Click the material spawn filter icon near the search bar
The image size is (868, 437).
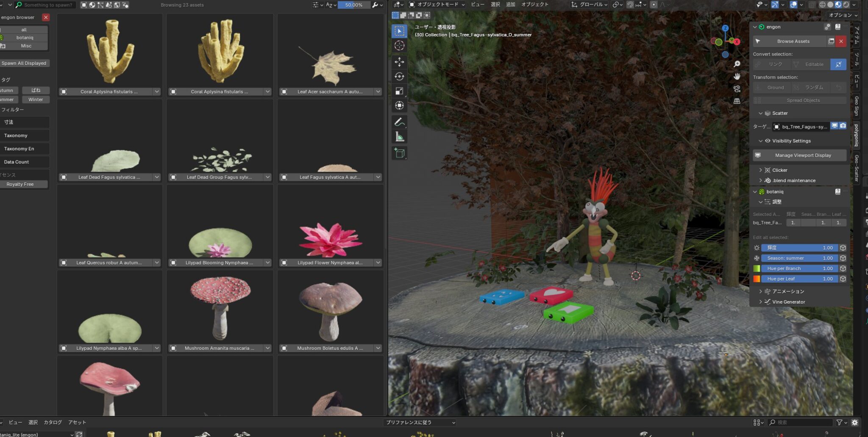coord(92,5)
